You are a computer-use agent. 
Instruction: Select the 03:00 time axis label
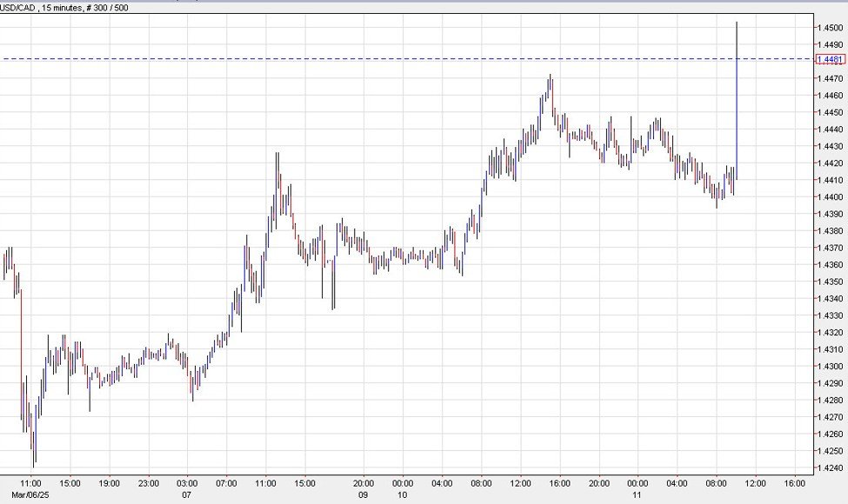pyautogui.click(x=188, y=482)
